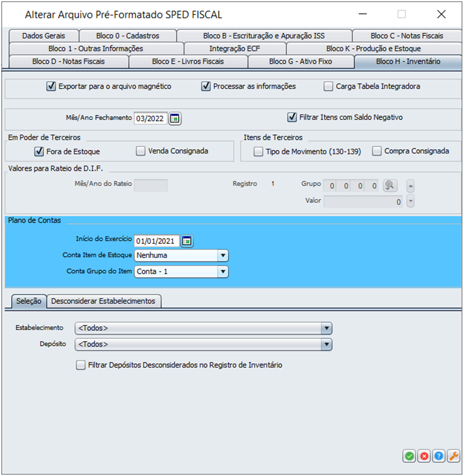Click the down arrow button beside Valor

[410, 201]
